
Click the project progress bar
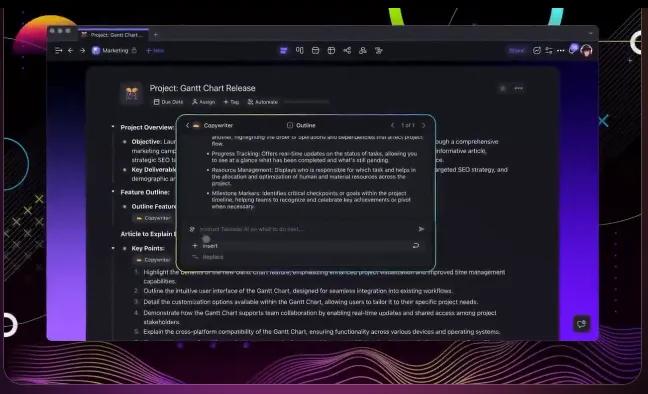tap(307, 102)
